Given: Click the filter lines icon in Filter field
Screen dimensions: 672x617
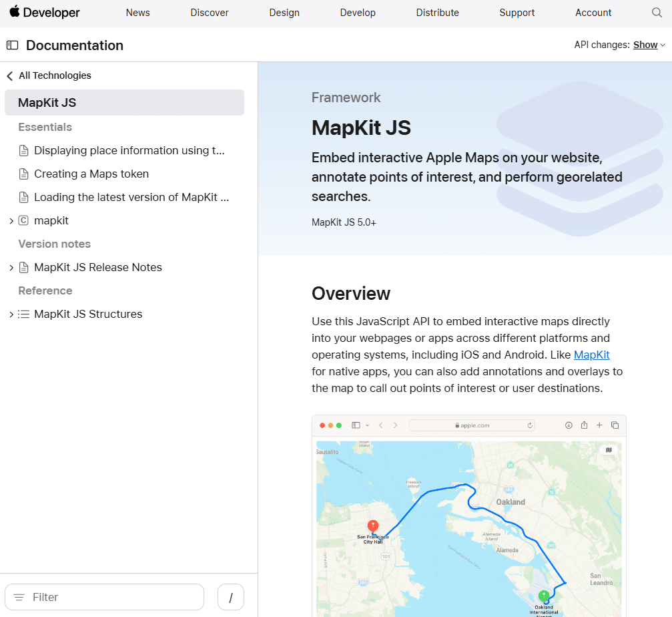Looking at the screenshot, I should (x=19, y=597).
